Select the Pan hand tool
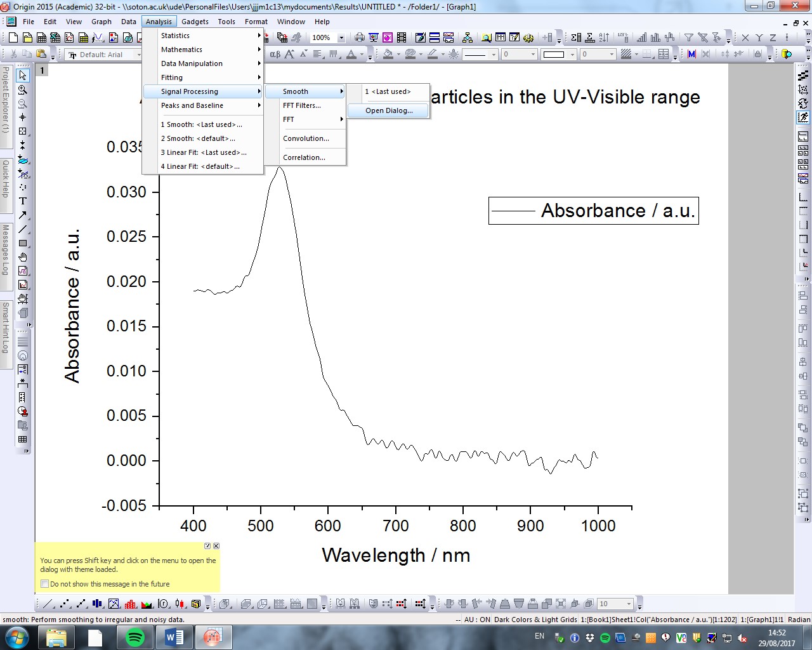This screenshot has height=650, width=812. pos(23,257)
